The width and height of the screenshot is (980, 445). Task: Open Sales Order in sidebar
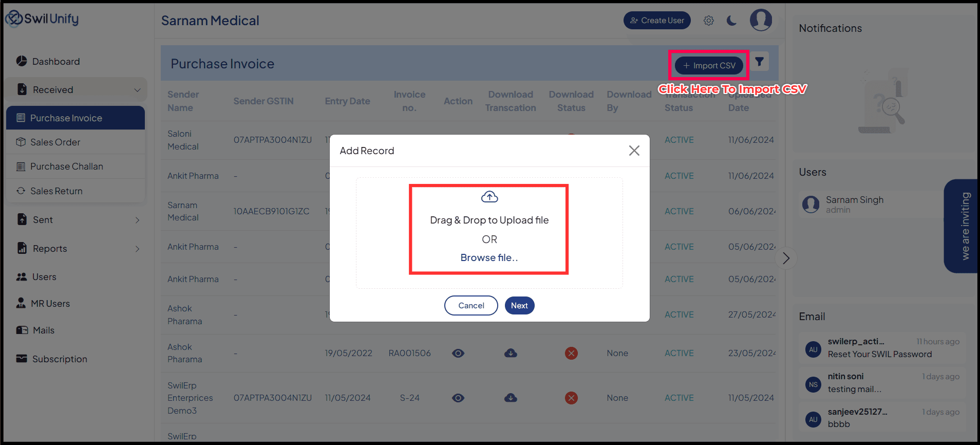click(76, 142)
